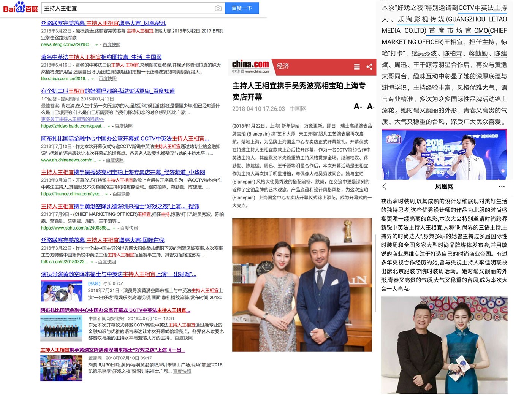The height and width of the screenshot is (399, 532).
Task: Open result 丝路联赛完美落幕 凤凰资讯
Action: (x=103, y=23)
